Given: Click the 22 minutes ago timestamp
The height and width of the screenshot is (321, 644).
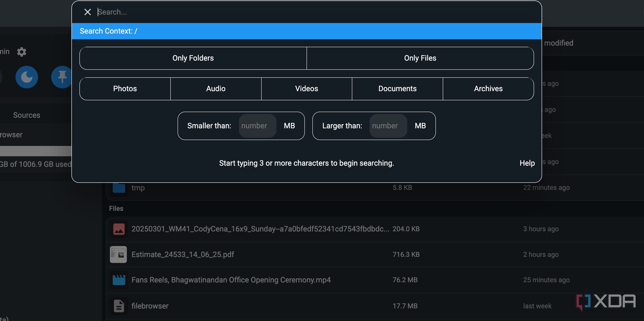Looking at the screenshot, I should 546,188.
